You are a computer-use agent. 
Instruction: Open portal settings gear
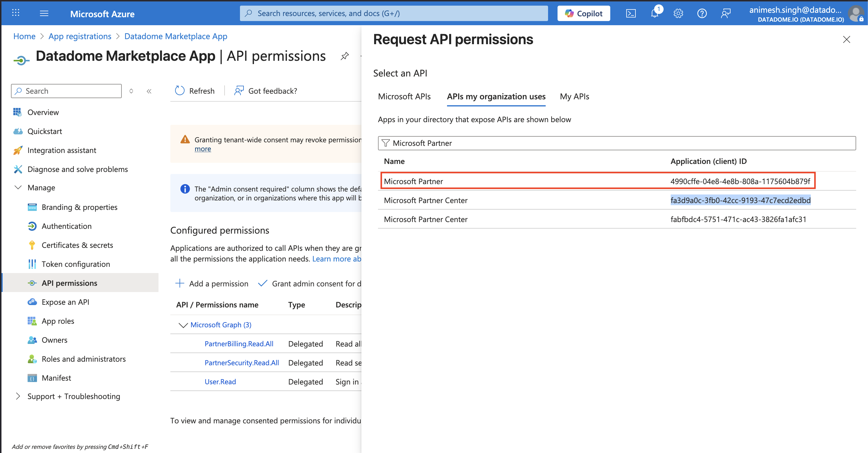pyautogui.click(x=678, y=14)
